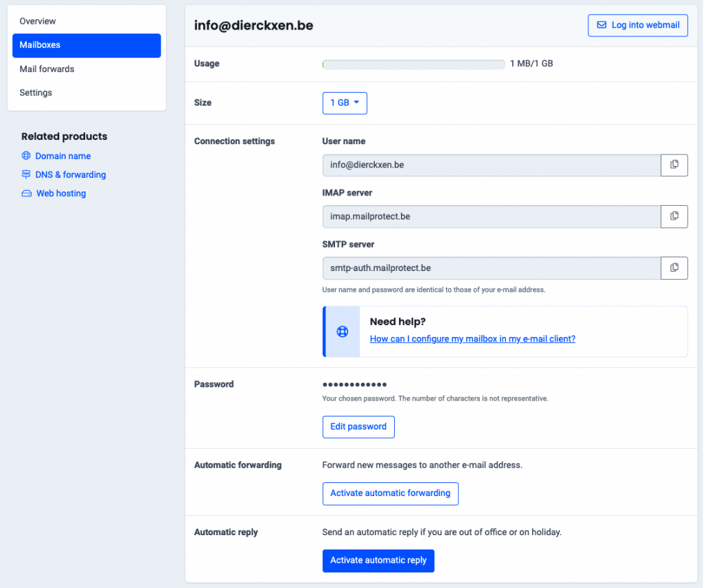Open the 1 GB size dropdown
703x588 pixels.
345,103
